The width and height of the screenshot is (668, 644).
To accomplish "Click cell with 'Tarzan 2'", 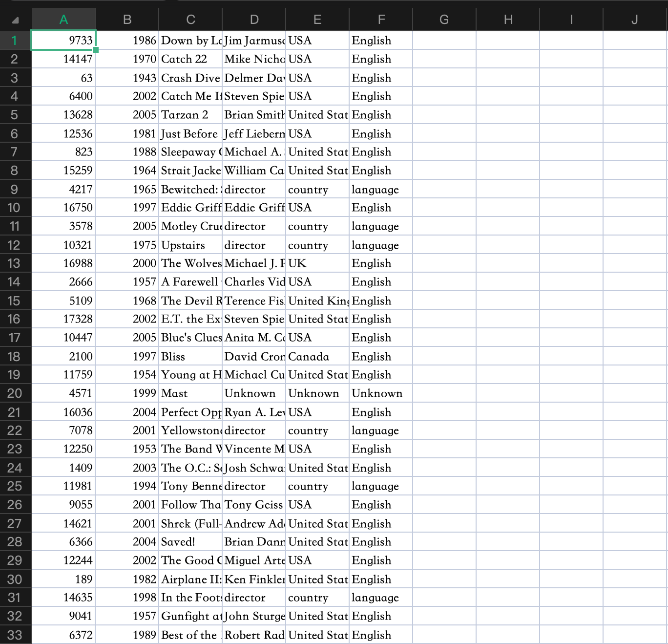I will click(x=190, y=115).
